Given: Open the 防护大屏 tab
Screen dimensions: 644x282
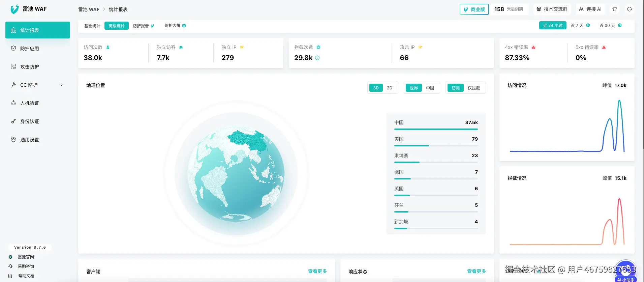Looking at the screenshot, I should point(175,26).
